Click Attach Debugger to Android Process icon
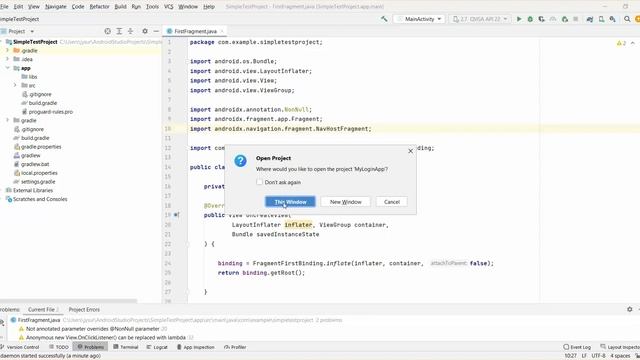 pyautogui.click(x=565, y=19)
